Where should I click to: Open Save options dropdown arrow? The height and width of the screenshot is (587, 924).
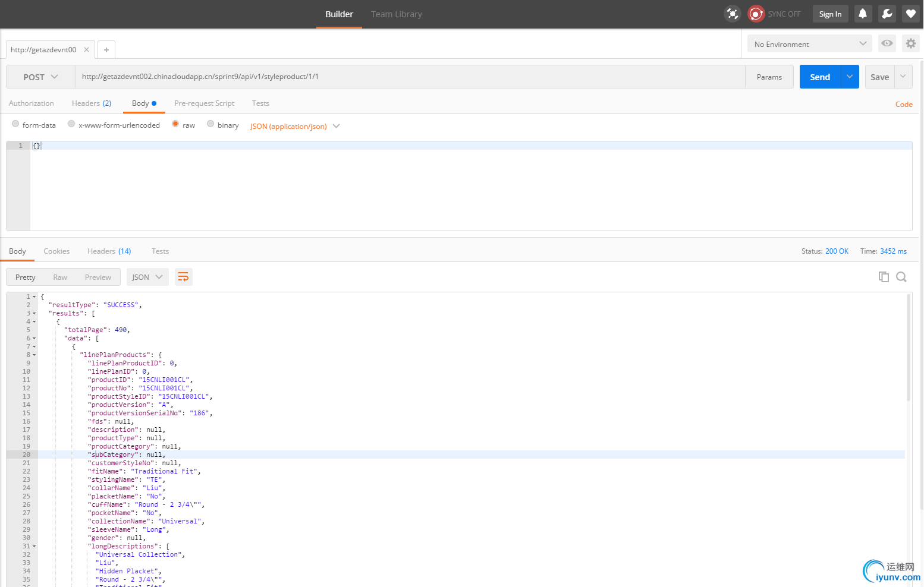(x=903, y=77)
